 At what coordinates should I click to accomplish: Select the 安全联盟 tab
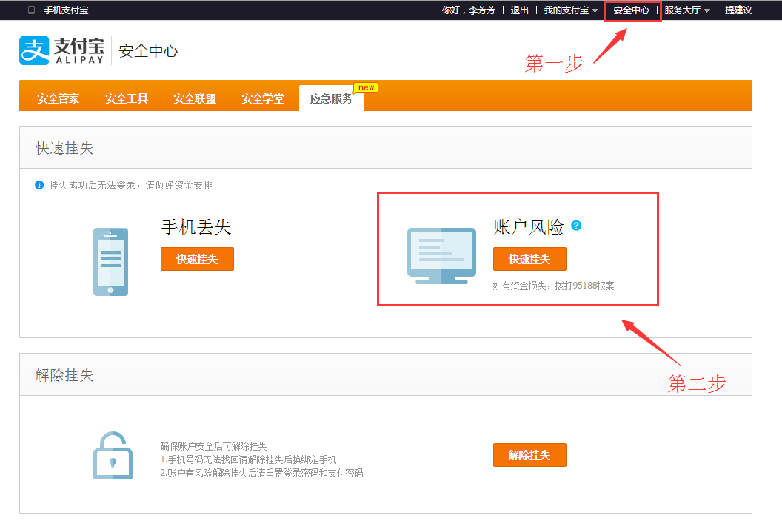(195, 99)
